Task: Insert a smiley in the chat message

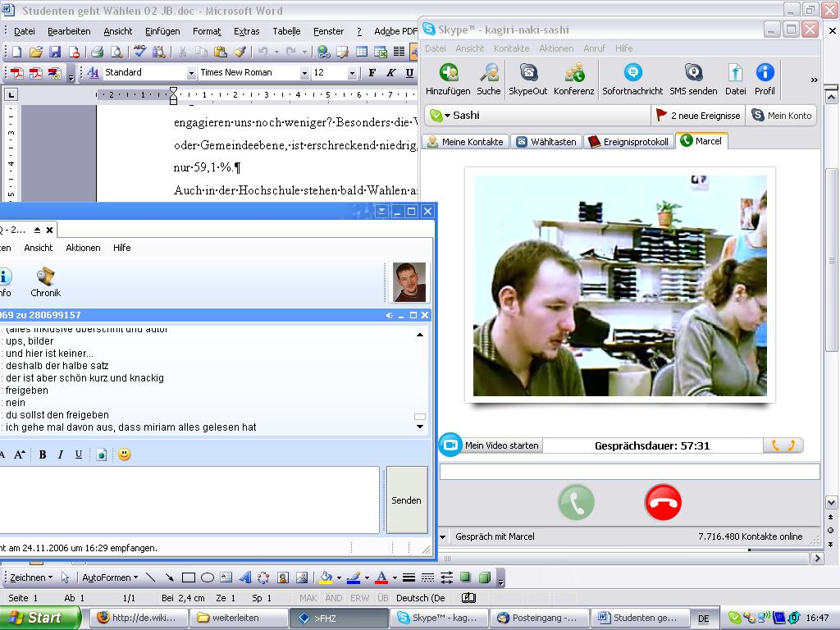Action: pos(125,454)
